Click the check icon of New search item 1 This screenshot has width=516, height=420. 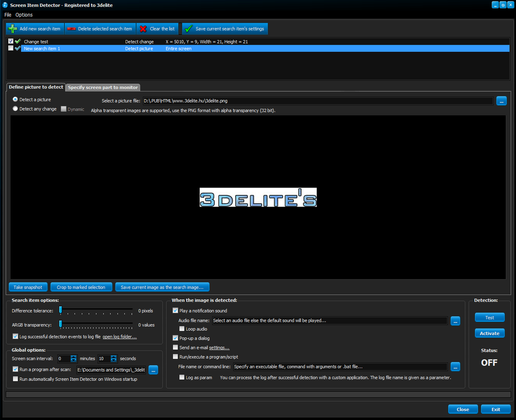pyautogui.click(x=18, y=48)
